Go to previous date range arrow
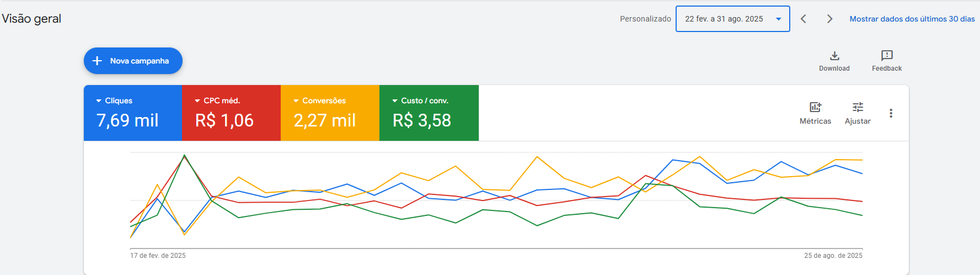Viewport: 980px width, 275px height. [x=804, y=19]
